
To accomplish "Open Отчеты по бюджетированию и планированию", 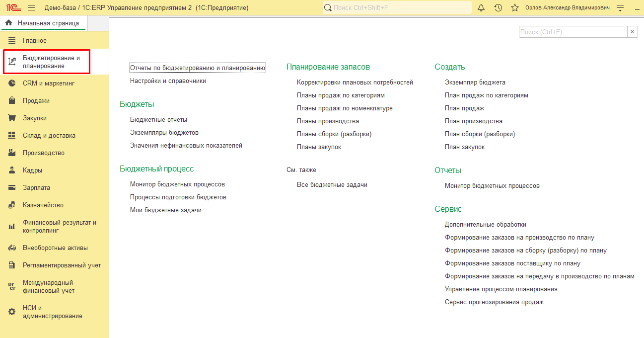I will click(198, 68).
